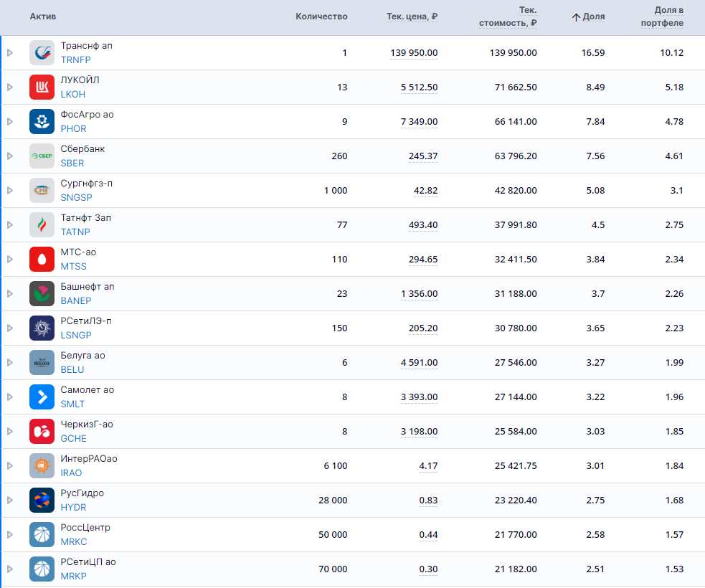
Task: Open the LKOH ticker link
Action: pyautogui.click(x=73, y=95)
